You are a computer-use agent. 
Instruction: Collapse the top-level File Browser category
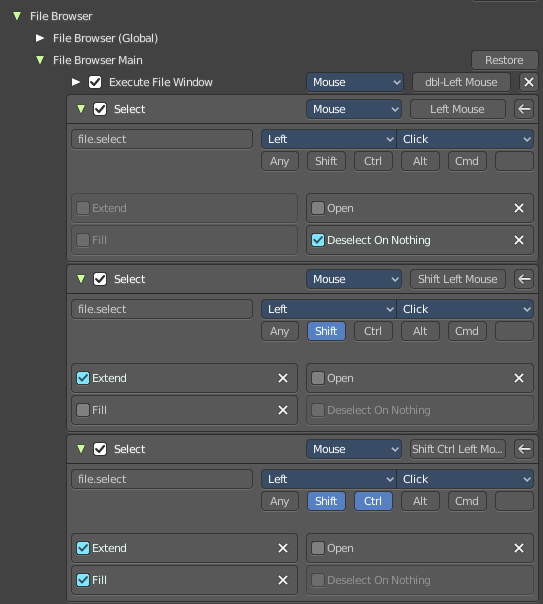coord(17,16)
